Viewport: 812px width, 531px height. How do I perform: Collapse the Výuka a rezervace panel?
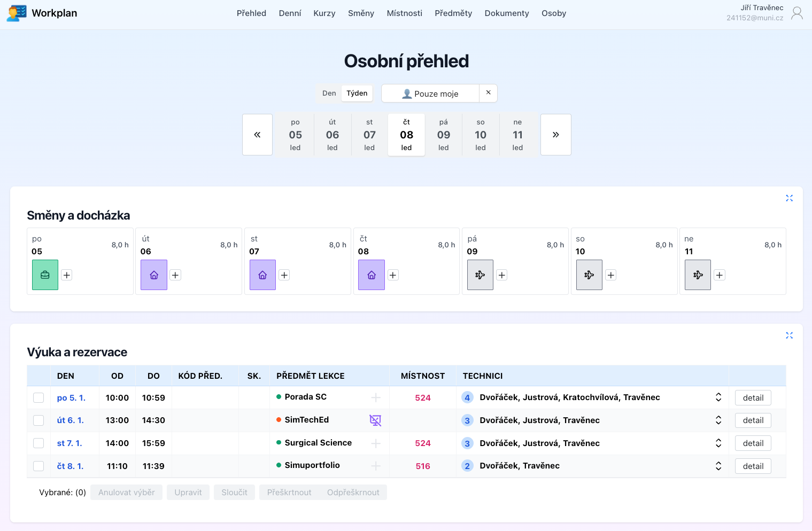[x=789, y=335]
